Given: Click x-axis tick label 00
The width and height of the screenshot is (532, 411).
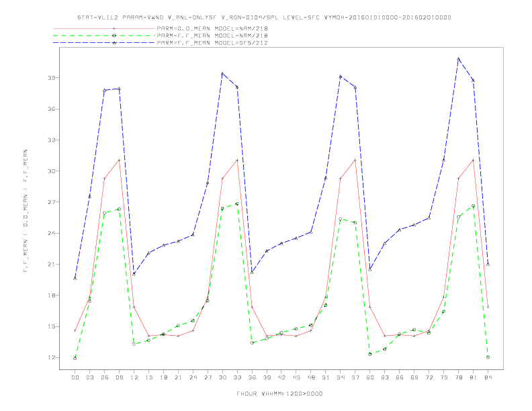Looking at the screenshot, I should (75, 377).
